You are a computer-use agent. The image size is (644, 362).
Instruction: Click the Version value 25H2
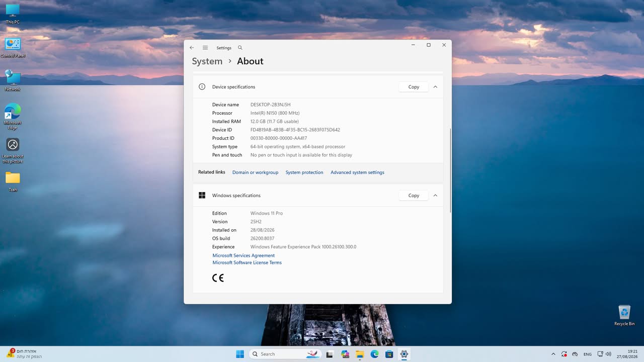click(x=256, y=222)
